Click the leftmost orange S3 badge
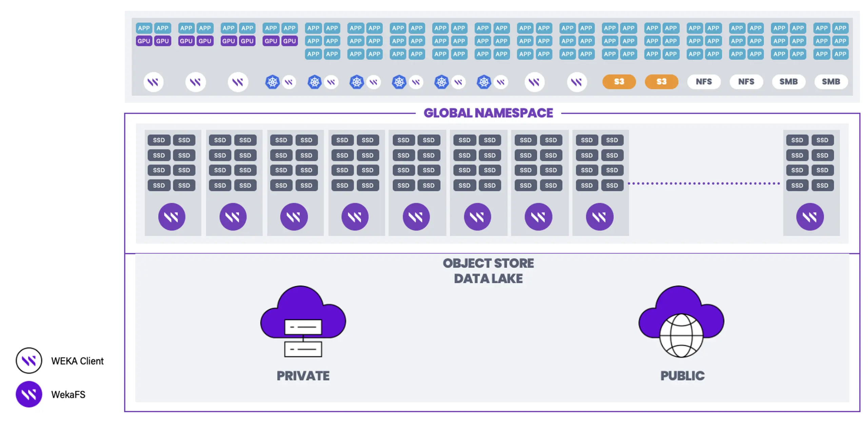Viewport: 868px width, 422px height. tap(619, 81)
